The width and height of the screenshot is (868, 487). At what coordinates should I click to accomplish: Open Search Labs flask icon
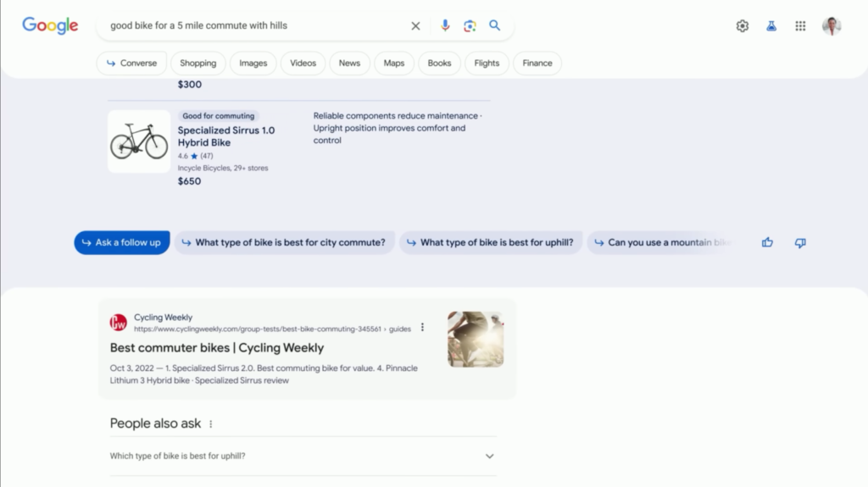pos(771,26)
